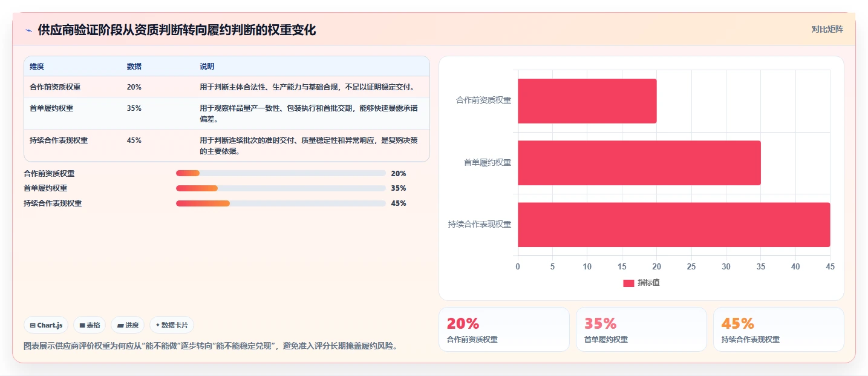868x376 pixels.
Task: Click the description starting 用于观察样品量产一致性
Action: [x=308, y=114]
